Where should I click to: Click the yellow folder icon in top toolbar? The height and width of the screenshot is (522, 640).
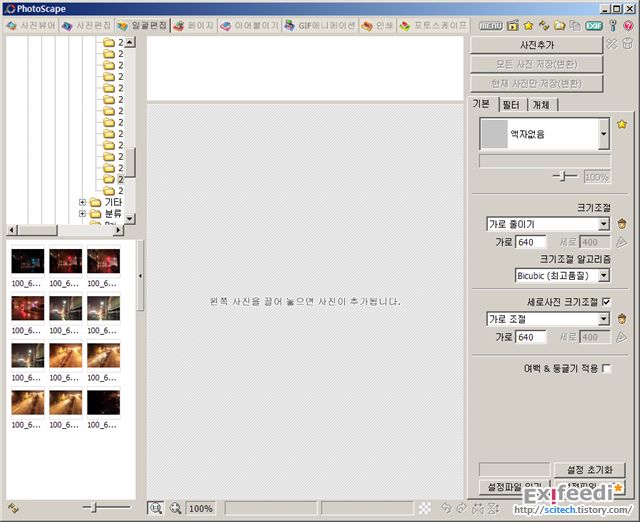pyautogui.click(x=559, y=26)
